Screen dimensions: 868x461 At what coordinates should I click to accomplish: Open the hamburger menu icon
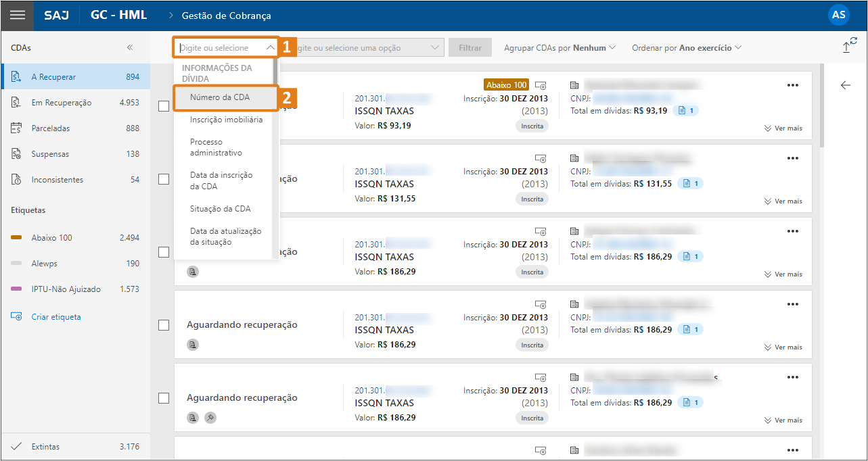(x=18, y=15)
